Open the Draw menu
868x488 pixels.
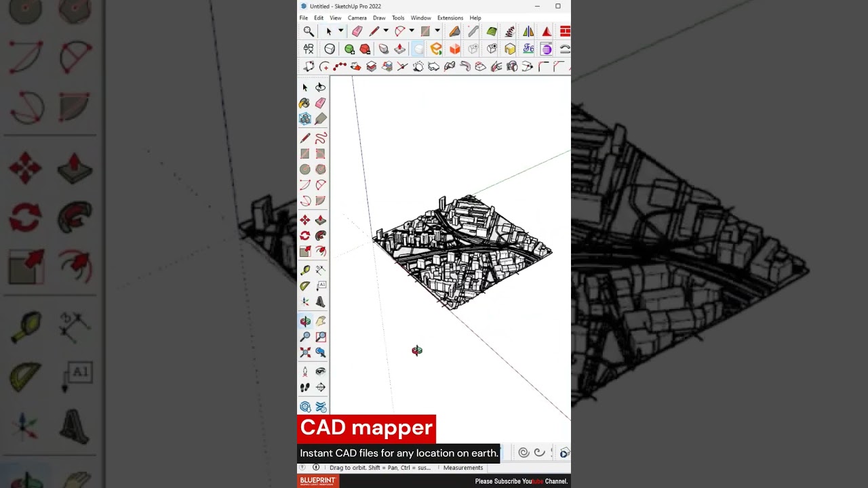[x=379, y=18]
